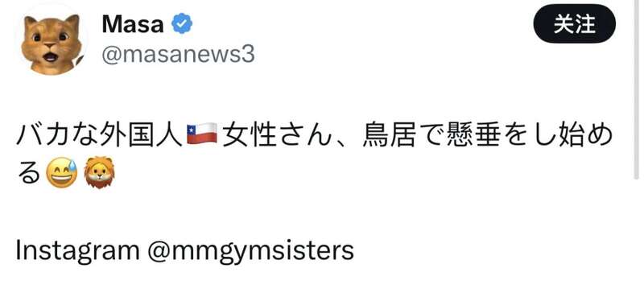The image size is (644, 293).
Task: Click the る character starting the second line
Action: (x=30, y=172)
